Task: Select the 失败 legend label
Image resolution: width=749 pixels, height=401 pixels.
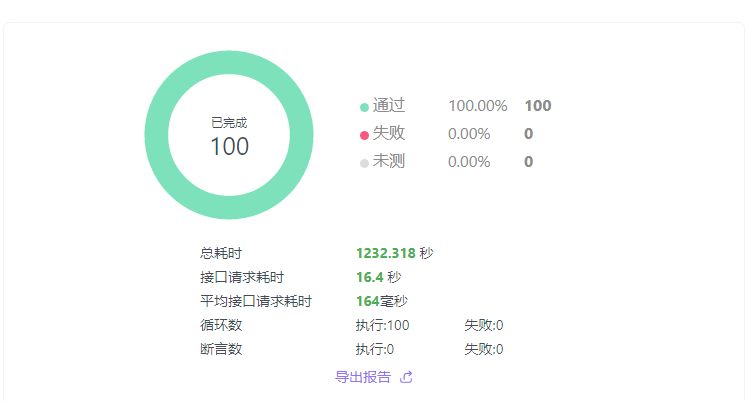Action: click(388, 134)
